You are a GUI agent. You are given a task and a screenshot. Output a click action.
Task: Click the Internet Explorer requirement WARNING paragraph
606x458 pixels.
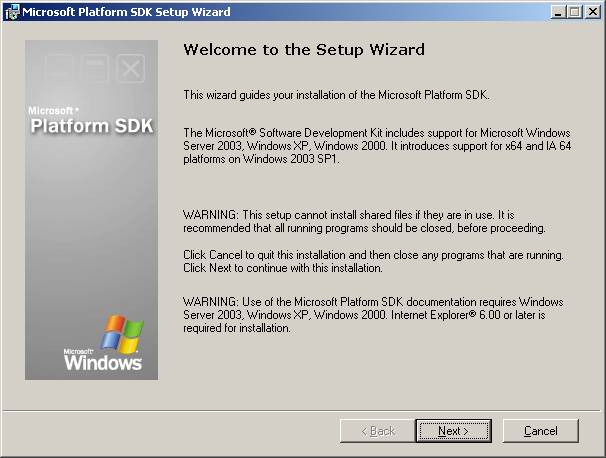click(x=373, y=315)
